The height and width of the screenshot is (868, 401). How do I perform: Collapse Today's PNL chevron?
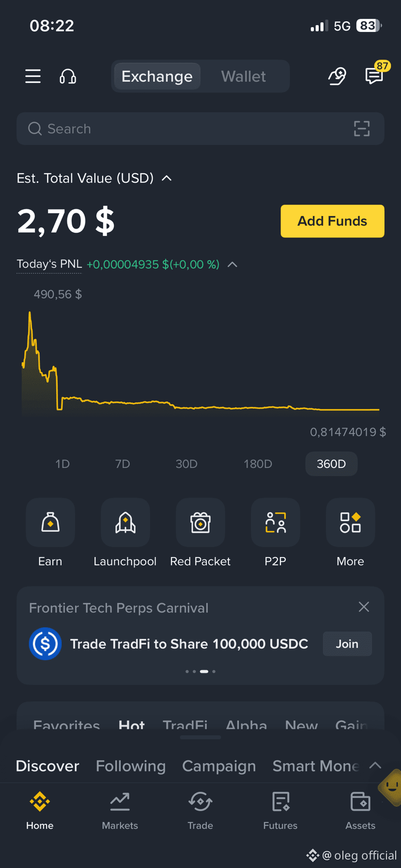pos(232,264)
